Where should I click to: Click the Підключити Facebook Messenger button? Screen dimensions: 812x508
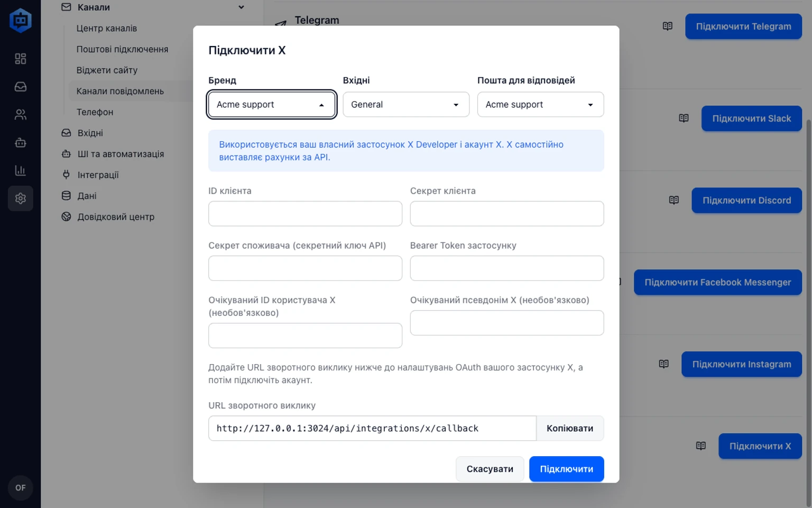717,283
